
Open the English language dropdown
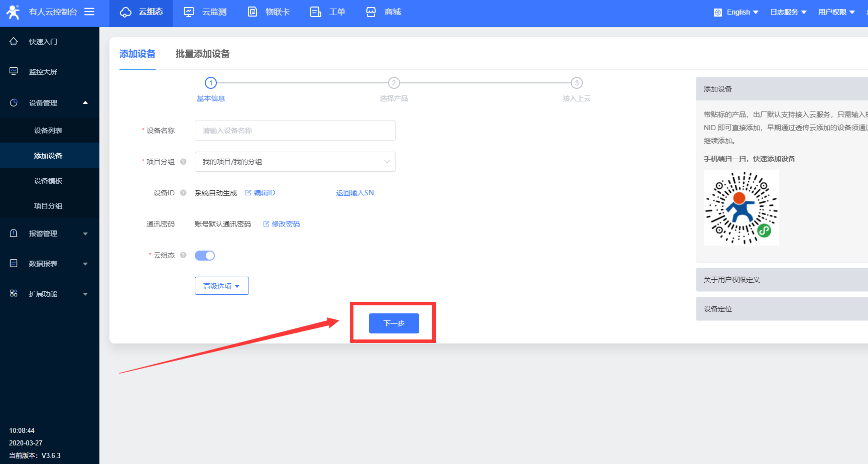tap(736, 12)
